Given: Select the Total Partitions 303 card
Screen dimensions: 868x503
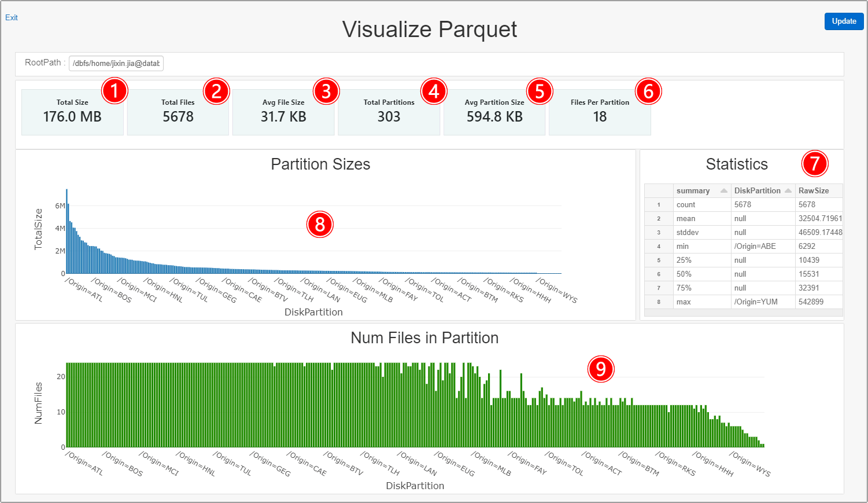Looking at the screenshot, I should click(389, 112).
